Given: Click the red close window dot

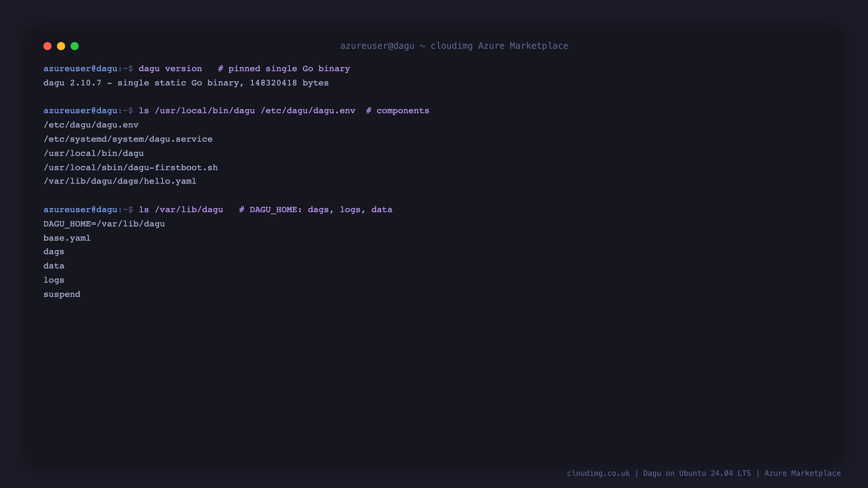Looking at the screenshot, I should [x=47, y=46].
